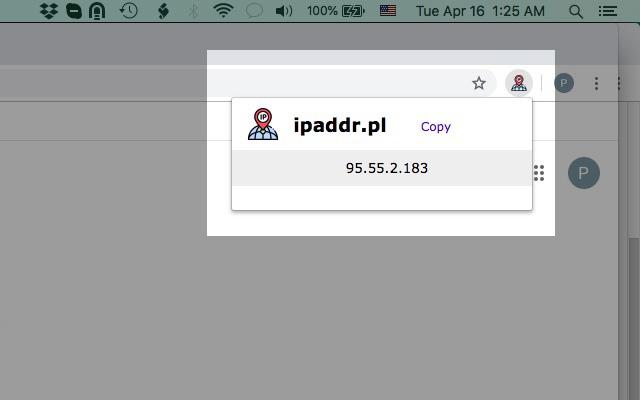Open the Google apps grid
Image resolution: width=640 pixels, height=400 pixels.
tap(539, 173)
